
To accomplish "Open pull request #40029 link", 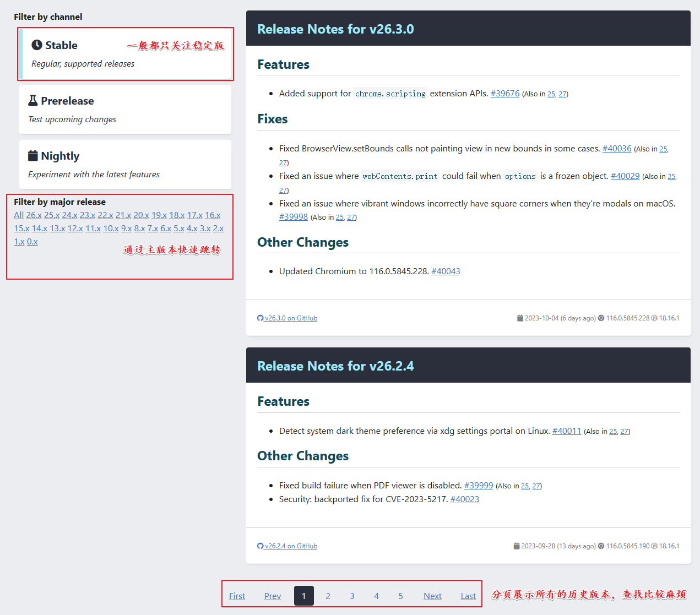I will point(625,176).
